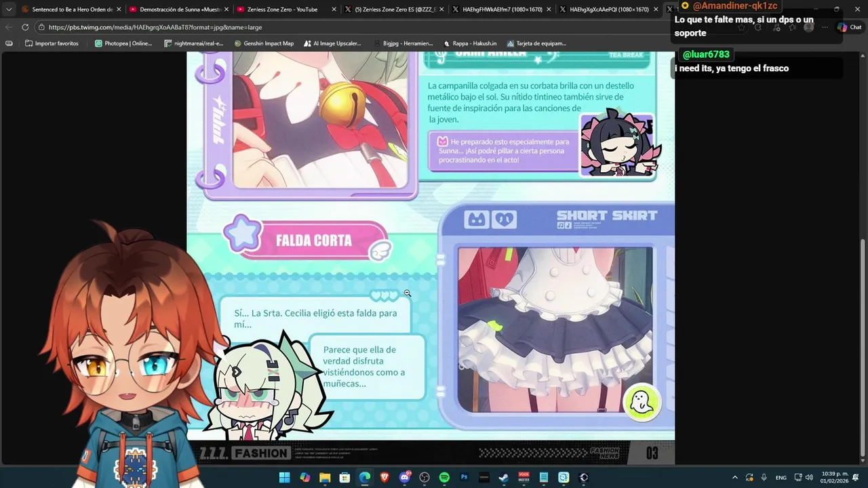
Task: Switch to 'HAEhgFHWkAEIfm7' image tab
Action: [502, 9]
